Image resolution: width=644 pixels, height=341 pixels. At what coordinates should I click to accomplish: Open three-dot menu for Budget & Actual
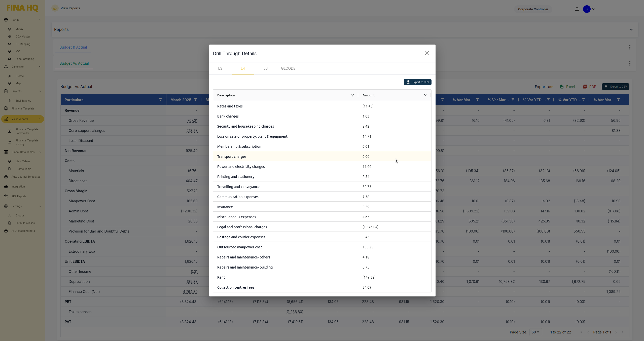pyautogui.click(x=630, y=47)
